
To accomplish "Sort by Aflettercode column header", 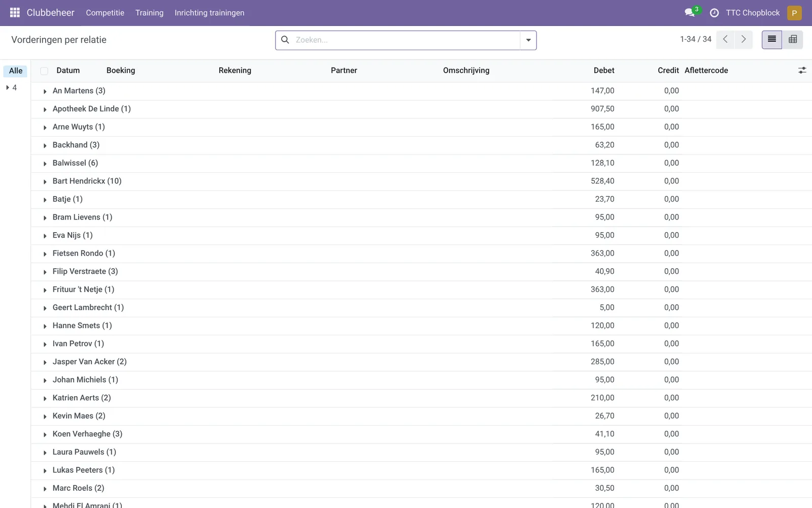I will 706,71.
